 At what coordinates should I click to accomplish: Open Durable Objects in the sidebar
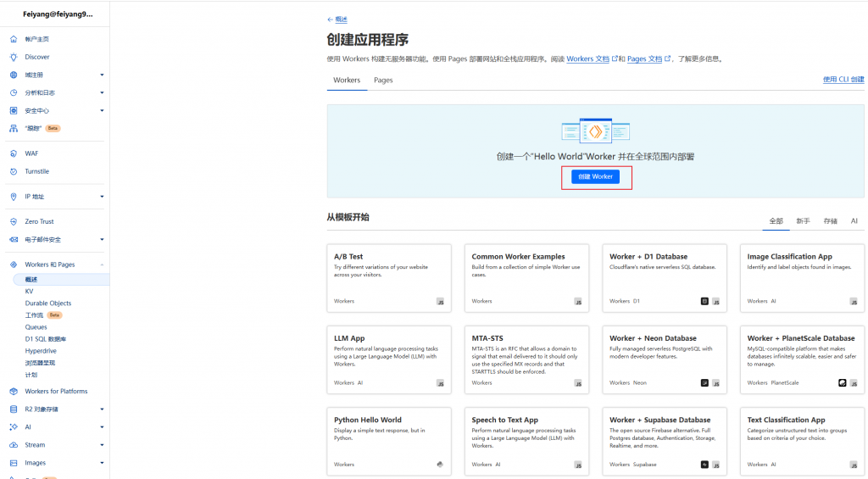[48, 304]
